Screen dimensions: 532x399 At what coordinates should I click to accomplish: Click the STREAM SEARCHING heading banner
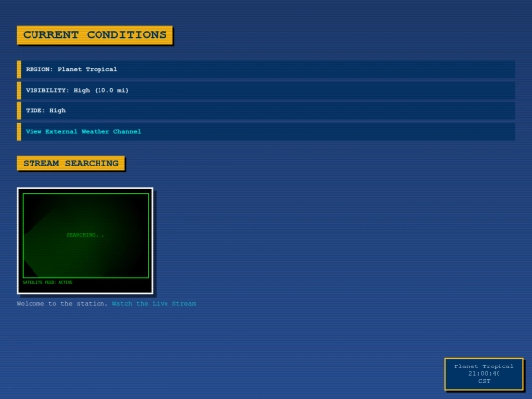[71, 164]
